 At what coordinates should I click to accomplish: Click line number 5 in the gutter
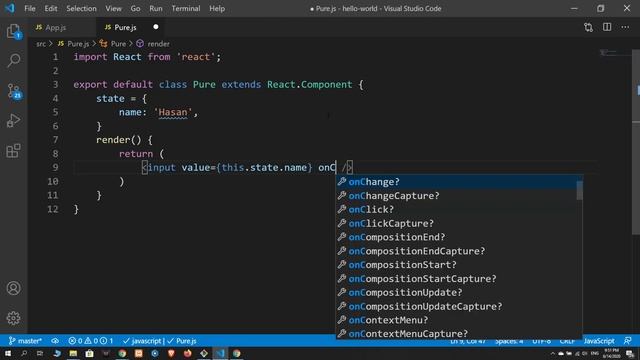click(x=55, y=112)
